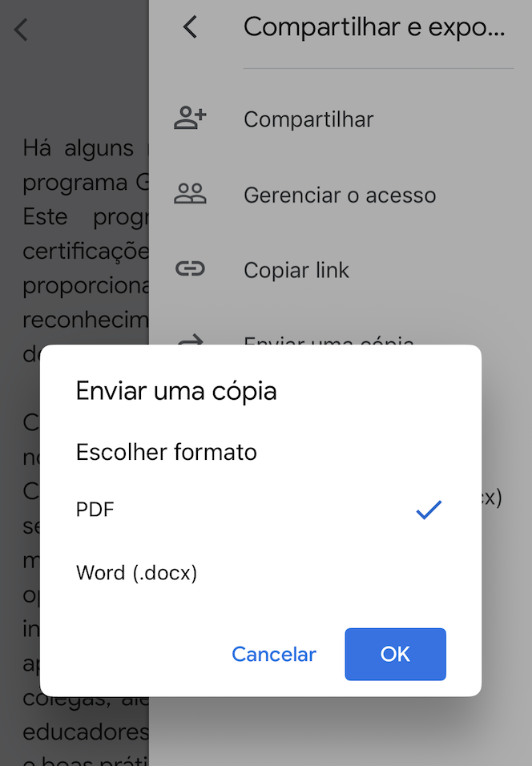Tap the two-people Gerenciar o acesso icon
Image resolution: width=532 pixels, height=766 pixels.
pyautogui.click(x=190, y=194)
